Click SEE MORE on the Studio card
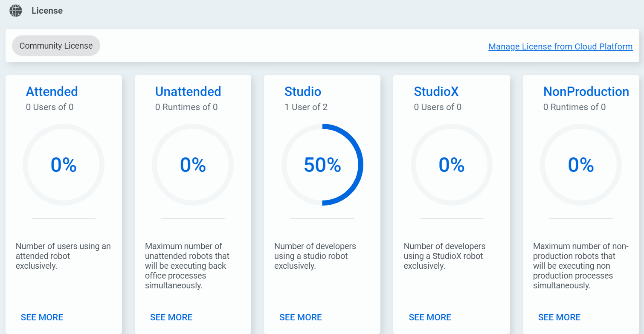Screen dimensions: 644x334 tap(301, 317)
